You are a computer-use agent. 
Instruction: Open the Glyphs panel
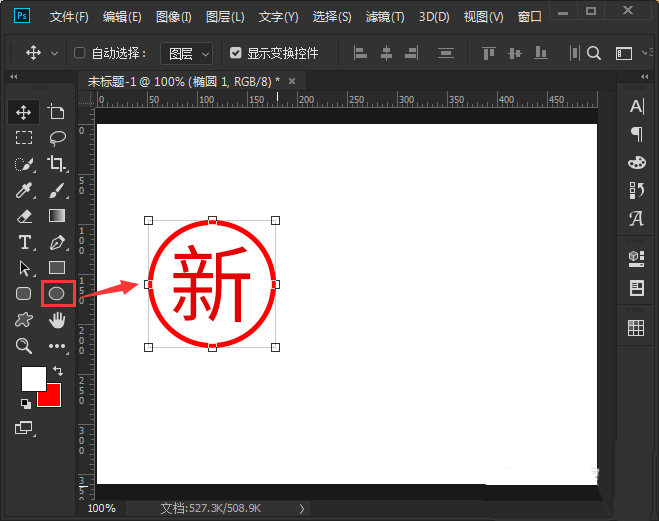(636, 218)
